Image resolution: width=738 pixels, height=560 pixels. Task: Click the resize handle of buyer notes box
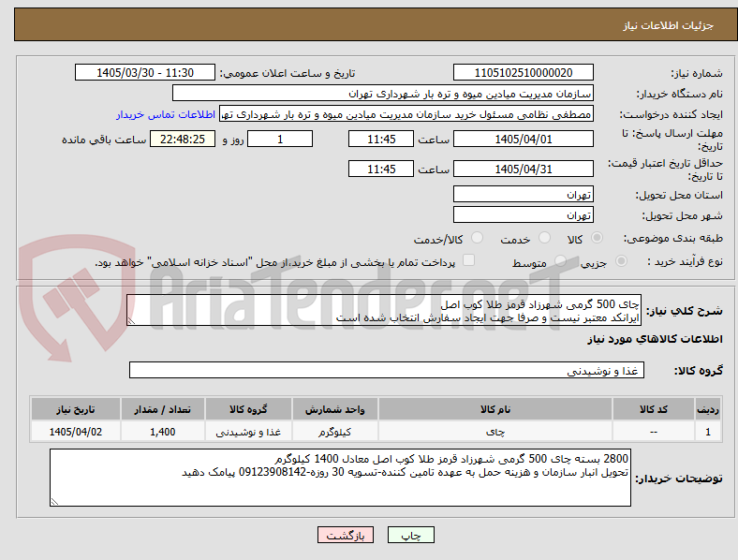point(54,502)
